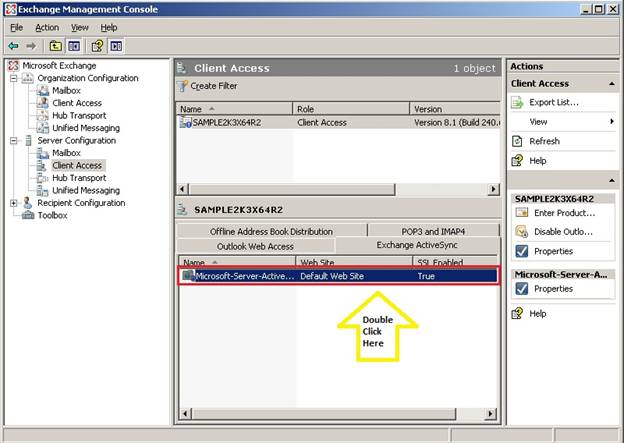624x443 pixels.
Task: Click the Enter Product Key icon
Action: 521,213
